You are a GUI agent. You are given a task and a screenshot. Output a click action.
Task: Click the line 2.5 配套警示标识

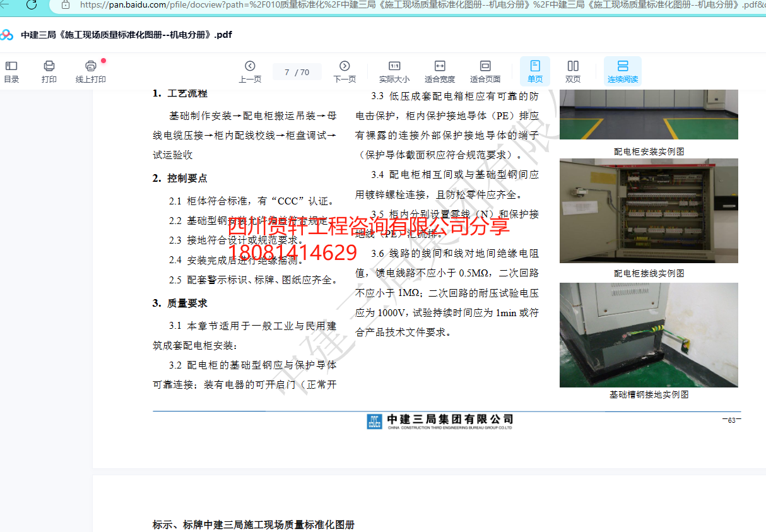click(x=254, y=280)
